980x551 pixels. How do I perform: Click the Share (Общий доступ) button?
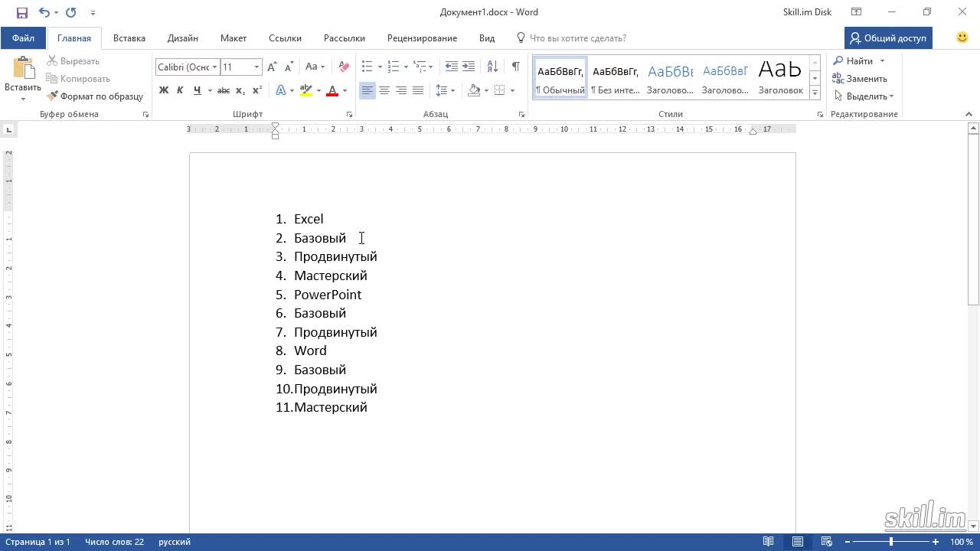[888, 38]
